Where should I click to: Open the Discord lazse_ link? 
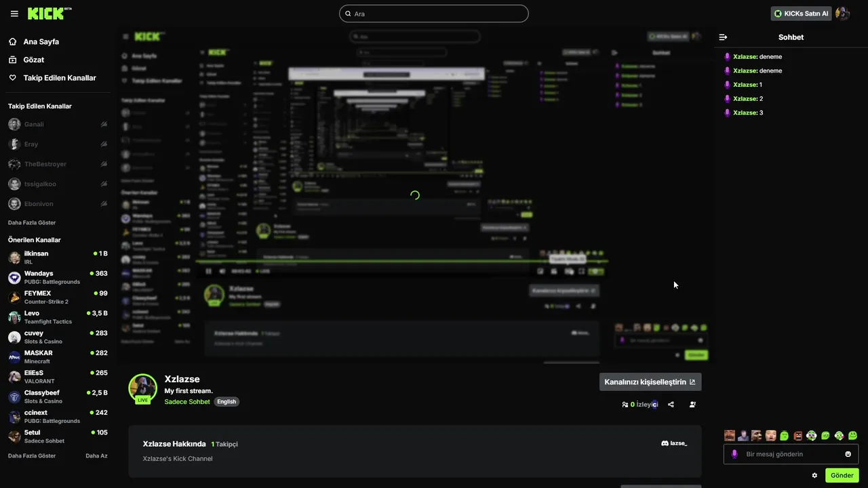(674, 443)
